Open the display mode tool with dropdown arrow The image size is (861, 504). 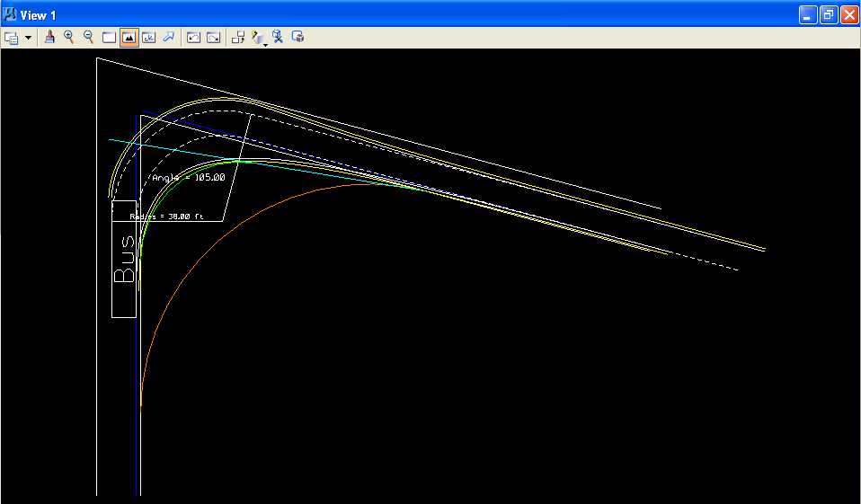pos(259,38)
